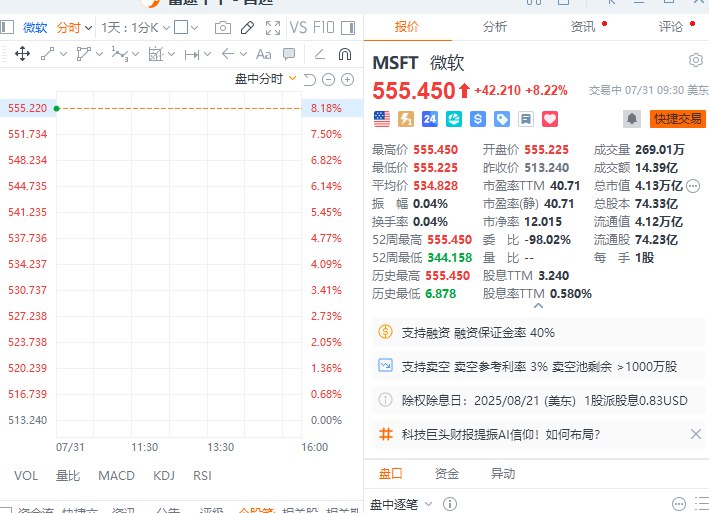The height and width of the screenshot is (513, 709).
Task: Reset chart view with undo arrow
Action: coord(310,80)
